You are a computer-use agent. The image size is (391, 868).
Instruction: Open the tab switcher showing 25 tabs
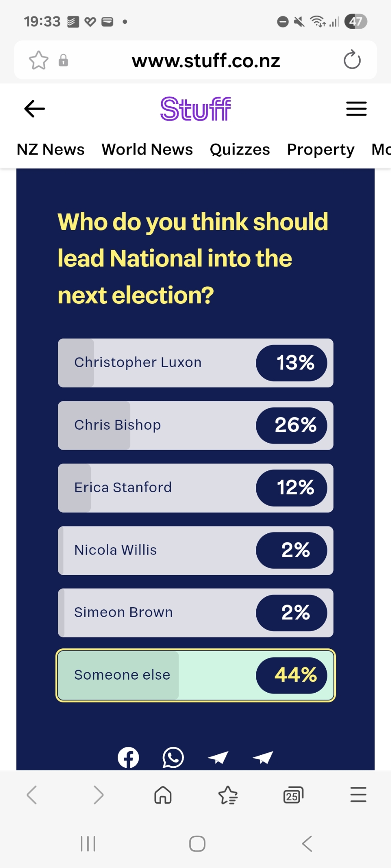click(293, 796)
